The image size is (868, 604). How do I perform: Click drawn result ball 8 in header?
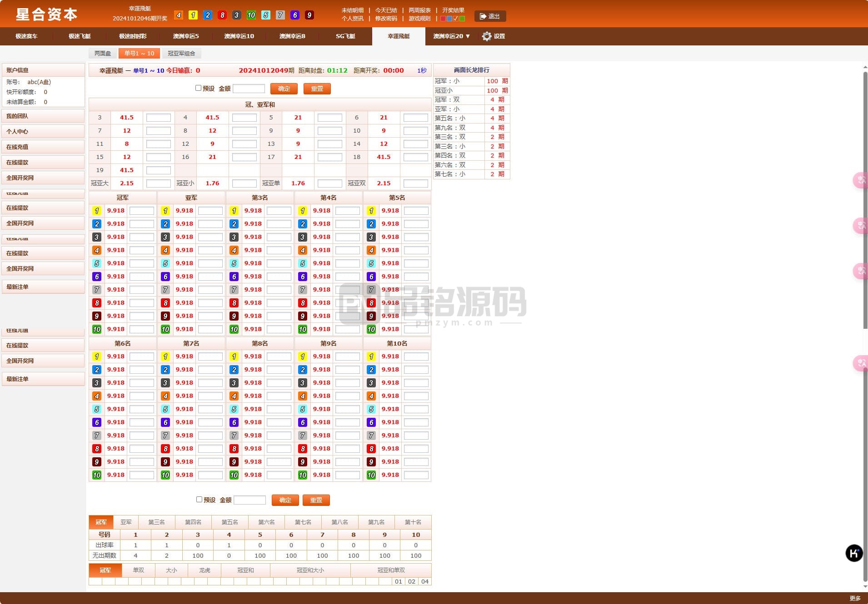click(222, 15)
